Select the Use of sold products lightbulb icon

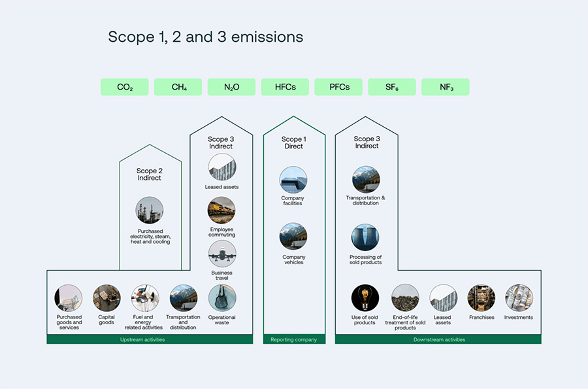tap(365, 296)
